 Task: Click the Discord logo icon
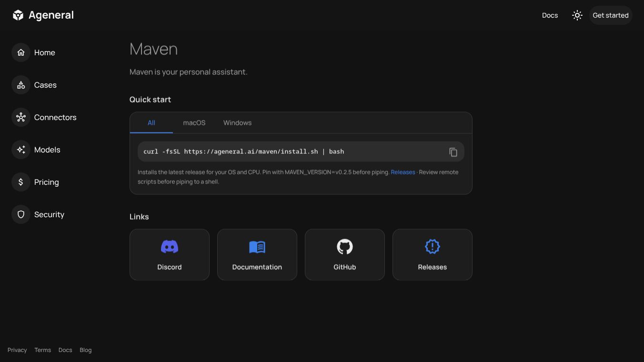(x=170, y=247)
